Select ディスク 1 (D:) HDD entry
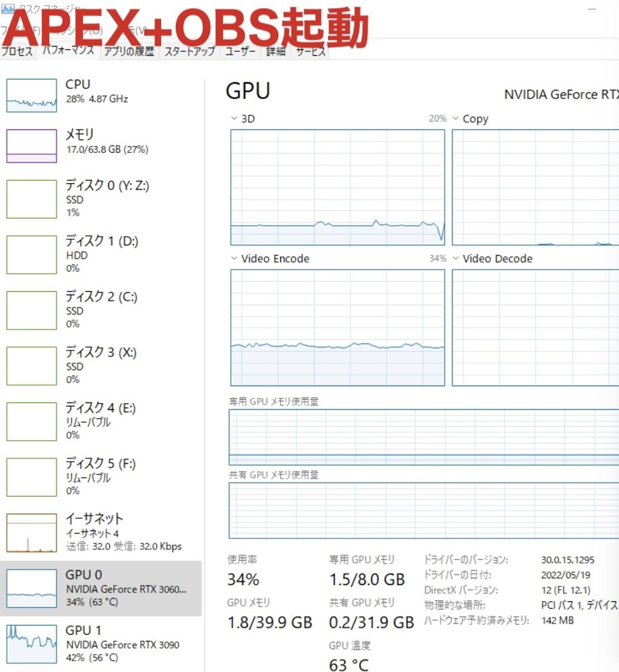This screenshot has width=619, height=672. point(101,254)
